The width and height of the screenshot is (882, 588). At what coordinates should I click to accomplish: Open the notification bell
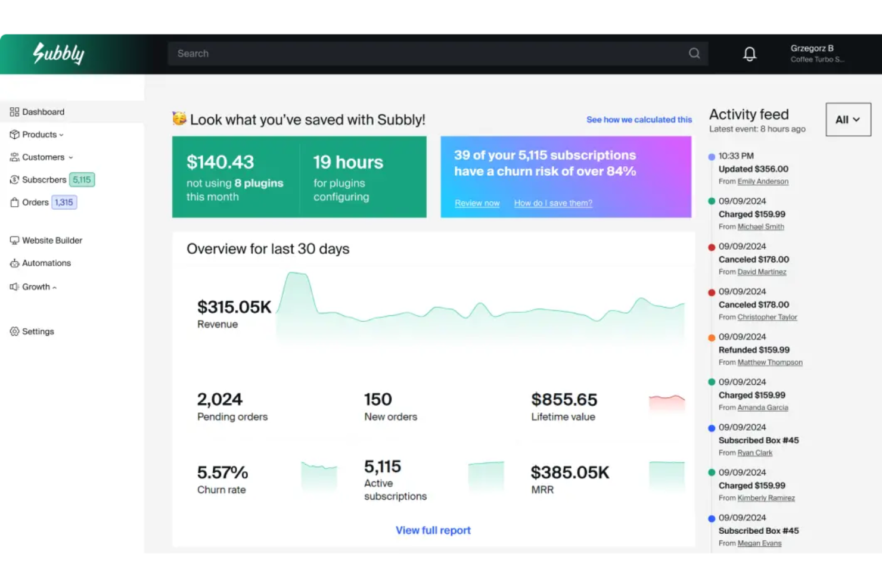[x=749, y=54]
